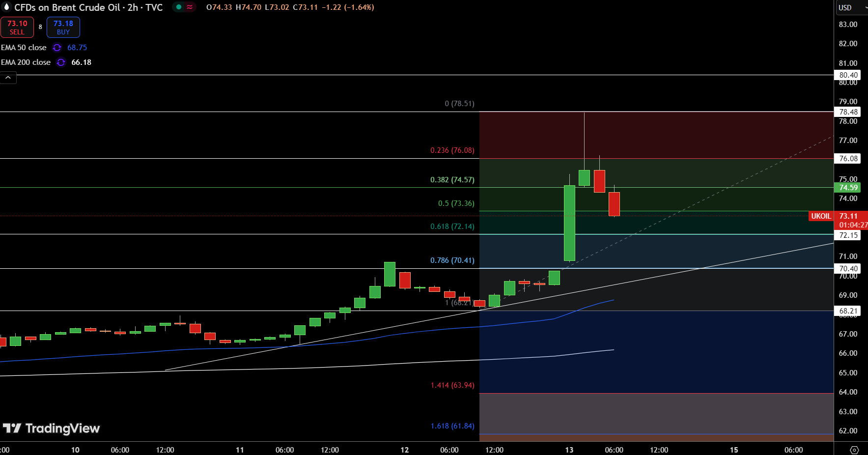Click the 80.40 horizontal line price label
The width and height of the screenshot is (868, 455).
pos(848,75)
